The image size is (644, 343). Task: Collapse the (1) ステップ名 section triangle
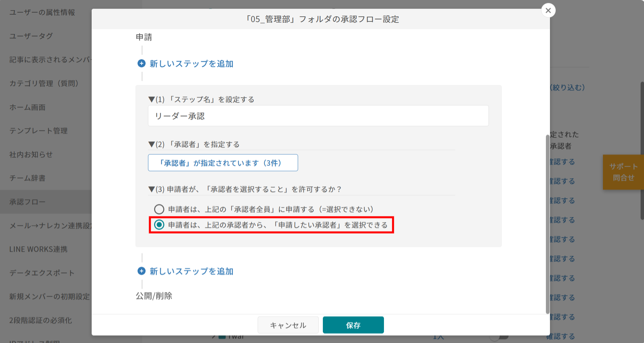[x=151, y=100]
